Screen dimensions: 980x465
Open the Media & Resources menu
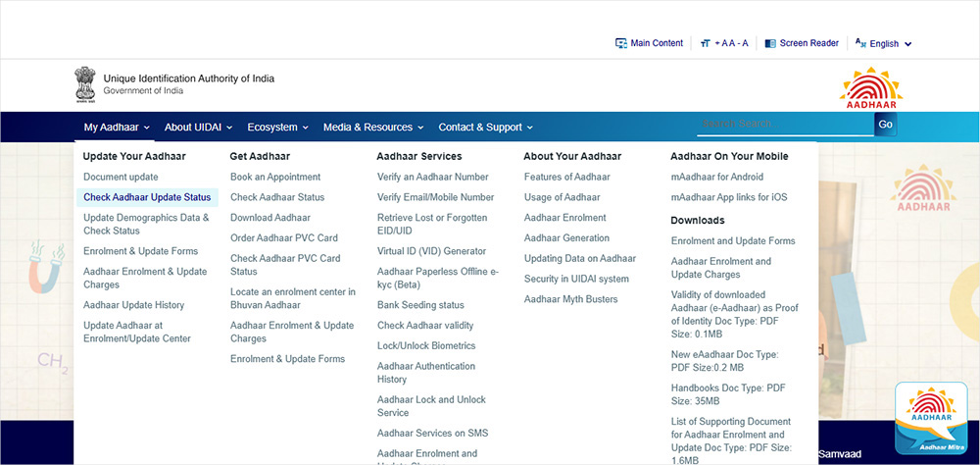[x=373, y=128]
